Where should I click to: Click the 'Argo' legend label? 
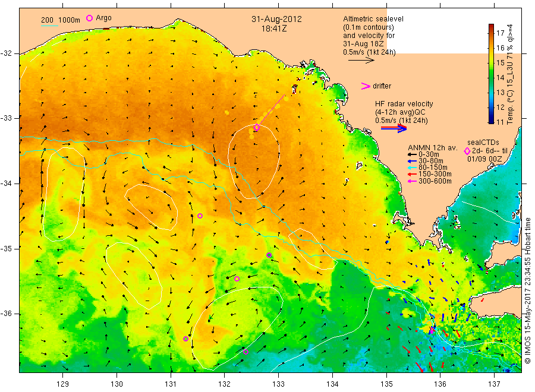(103, 18)
